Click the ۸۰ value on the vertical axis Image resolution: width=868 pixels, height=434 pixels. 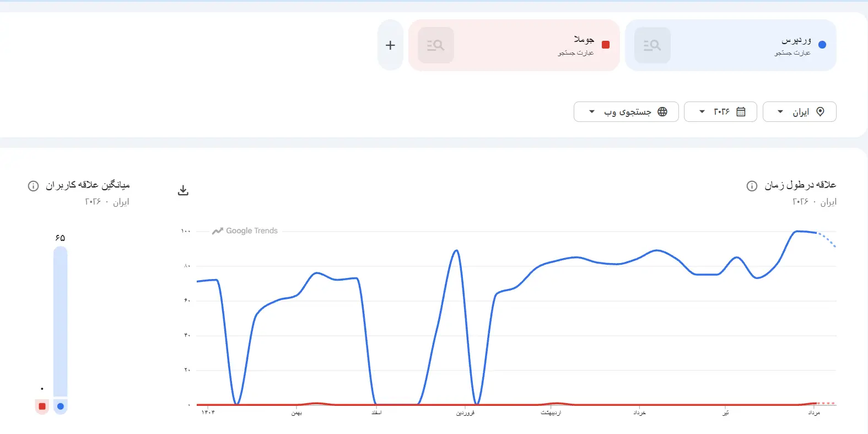tap(187, 266)
